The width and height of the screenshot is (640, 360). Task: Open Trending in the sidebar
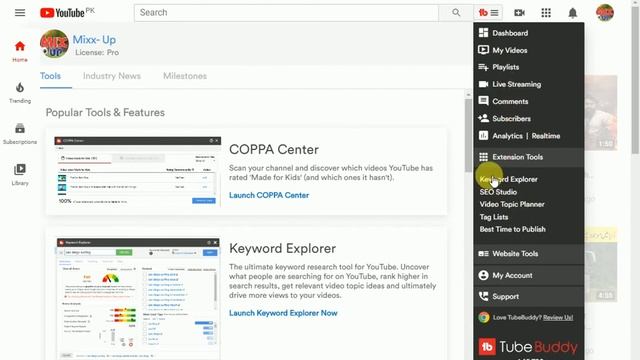click(x=20, y=93)
